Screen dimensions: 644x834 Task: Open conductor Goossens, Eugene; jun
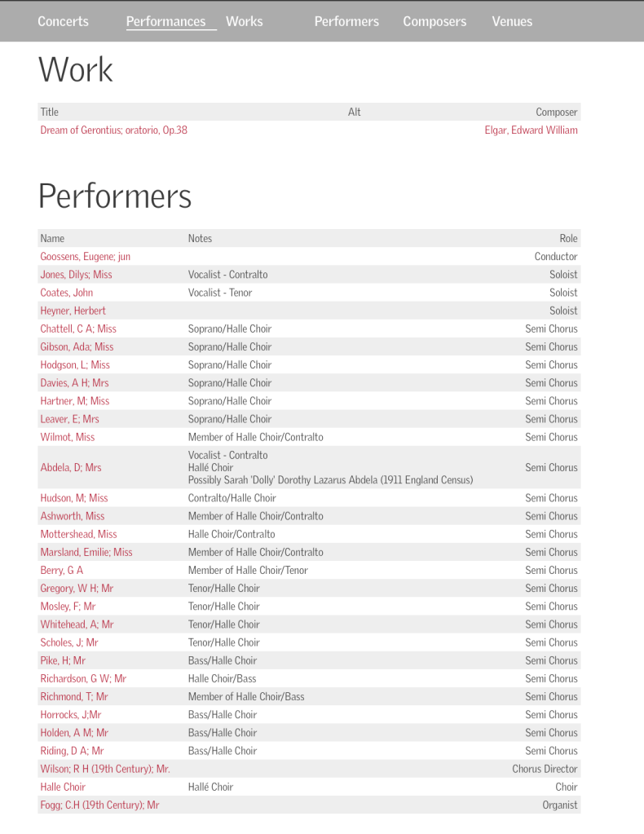(x=85, y=256)
